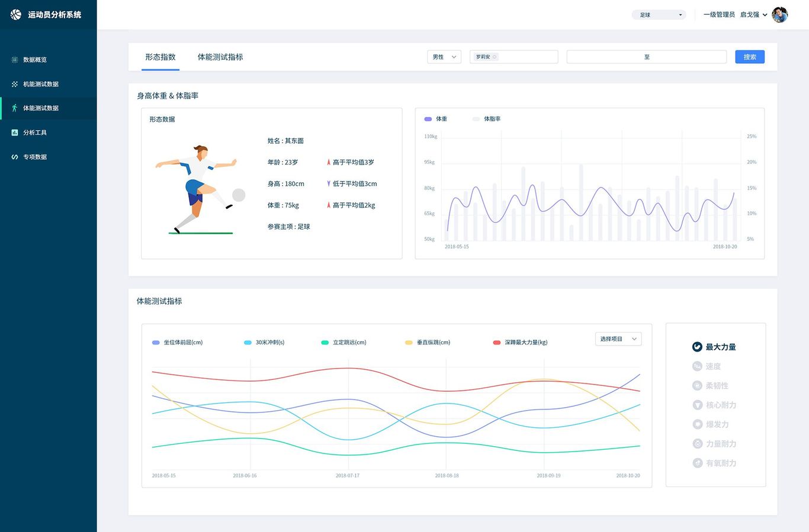This screenshot has height=532, width=809.
Task: Toggle the 垂直纵跳(cm) legend series
Action: click(x=428, y=343)
